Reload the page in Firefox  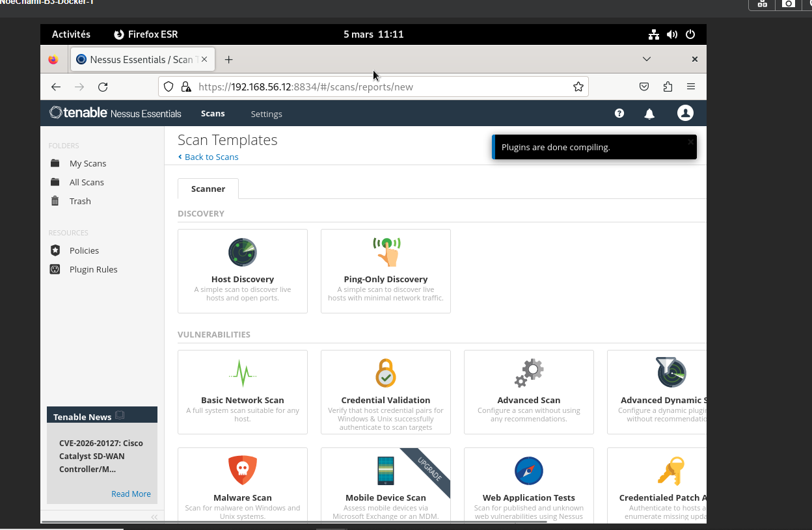click(103, 87)
